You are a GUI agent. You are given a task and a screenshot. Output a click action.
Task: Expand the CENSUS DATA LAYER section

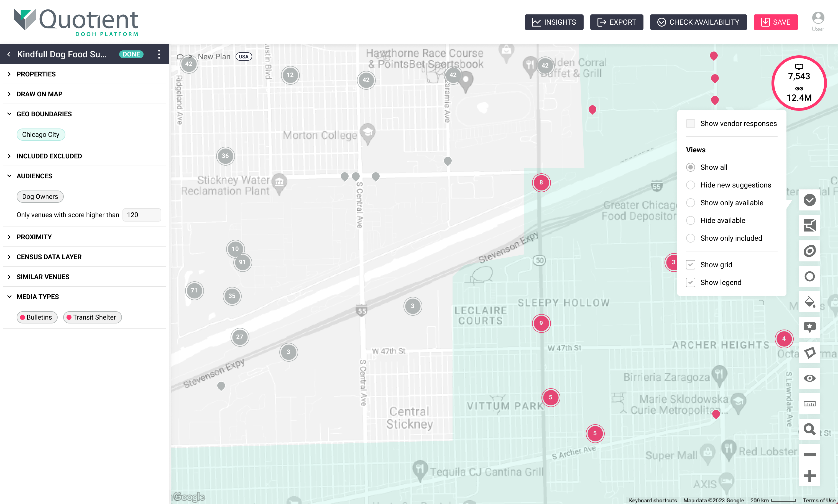84,257
